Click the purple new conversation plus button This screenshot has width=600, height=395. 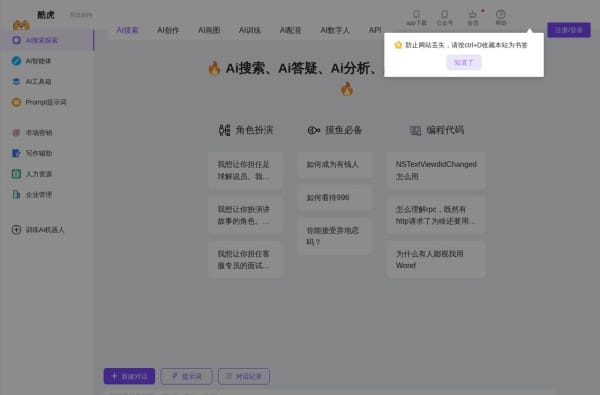click(129, 376)
